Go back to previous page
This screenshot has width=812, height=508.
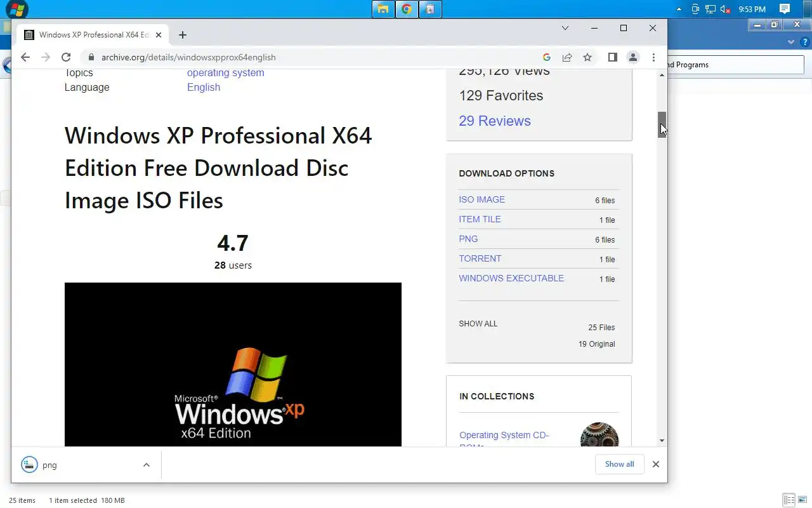tap(25, 57)
